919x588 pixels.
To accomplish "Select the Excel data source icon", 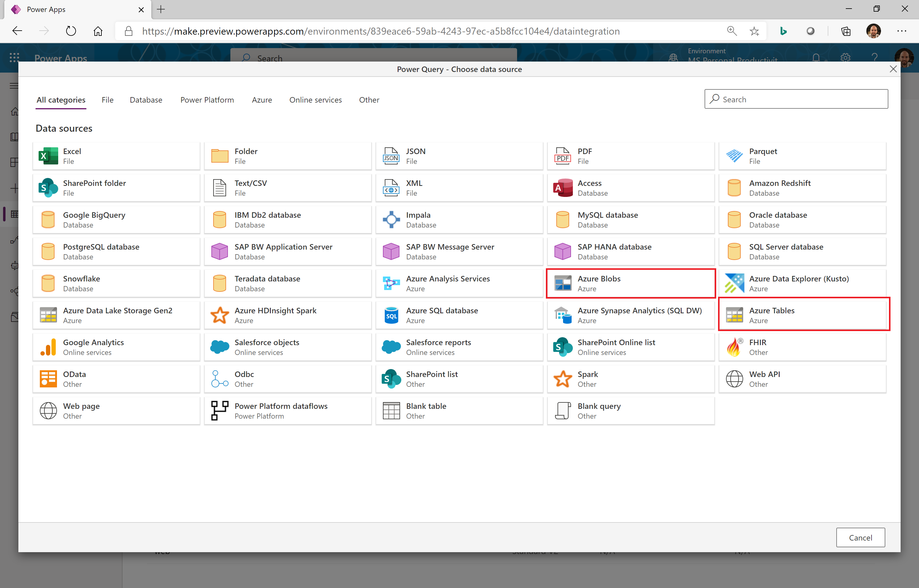I will [x=48, y=156].
